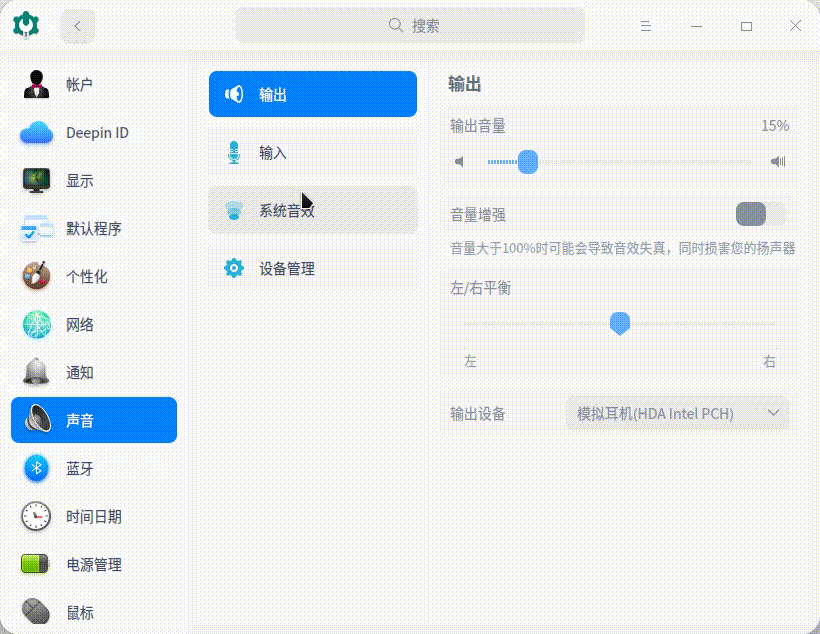Open 显示 (Display) settings
The height and width of the screenshot is (634, 820).
pos(36,181)
